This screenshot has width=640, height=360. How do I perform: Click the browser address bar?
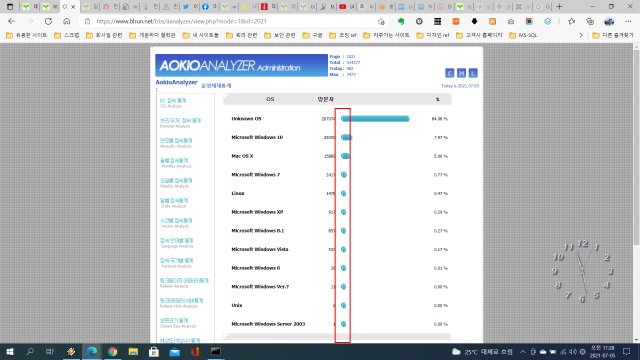[233, 21]
